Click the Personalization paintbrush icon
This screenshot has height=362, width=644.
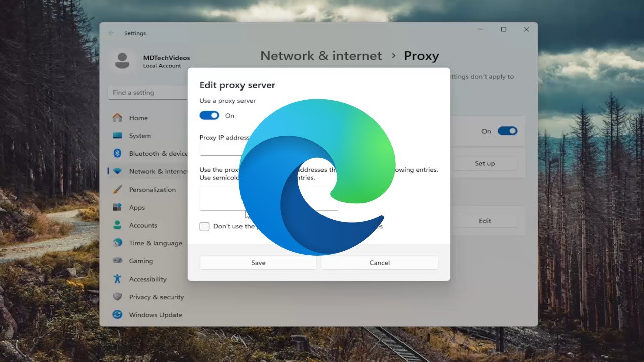click(x=117, y=190)
